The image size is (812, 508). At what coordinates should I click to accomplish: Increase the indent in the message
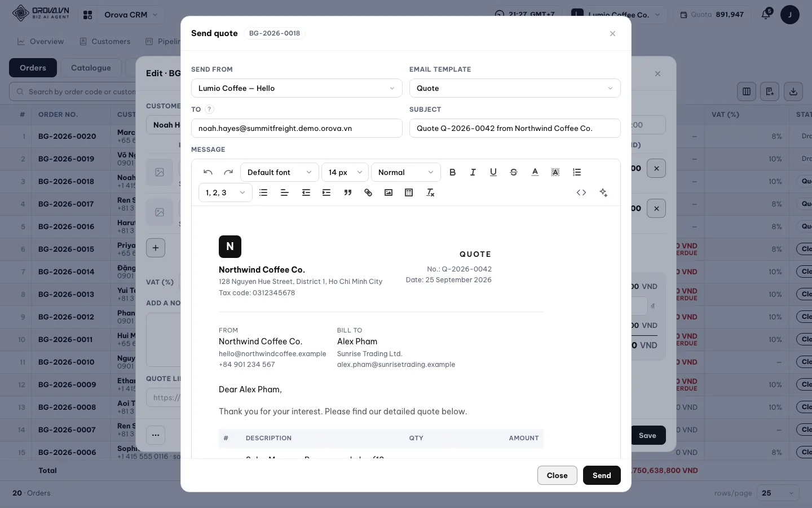point(326,192)
